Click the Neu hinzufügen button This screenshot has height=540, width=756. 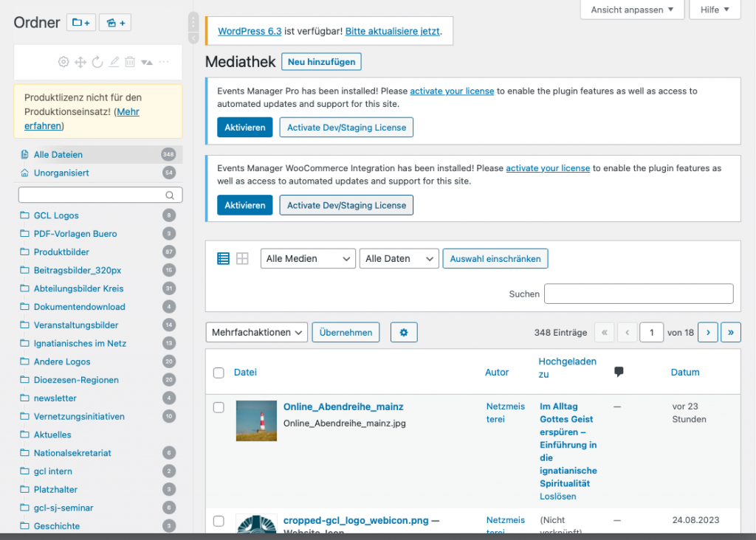tap(321, 62)
